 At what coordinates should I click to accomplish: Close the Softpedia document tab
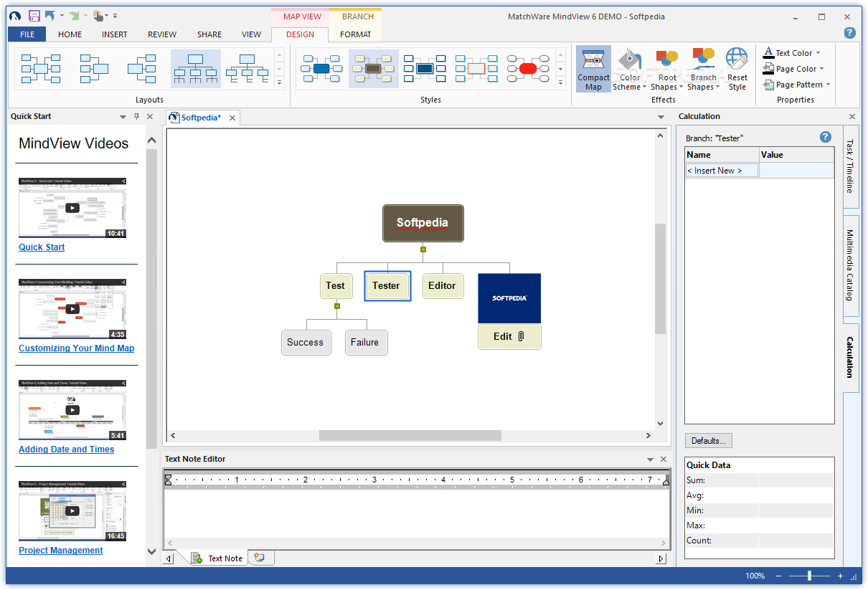pos(232,118)
